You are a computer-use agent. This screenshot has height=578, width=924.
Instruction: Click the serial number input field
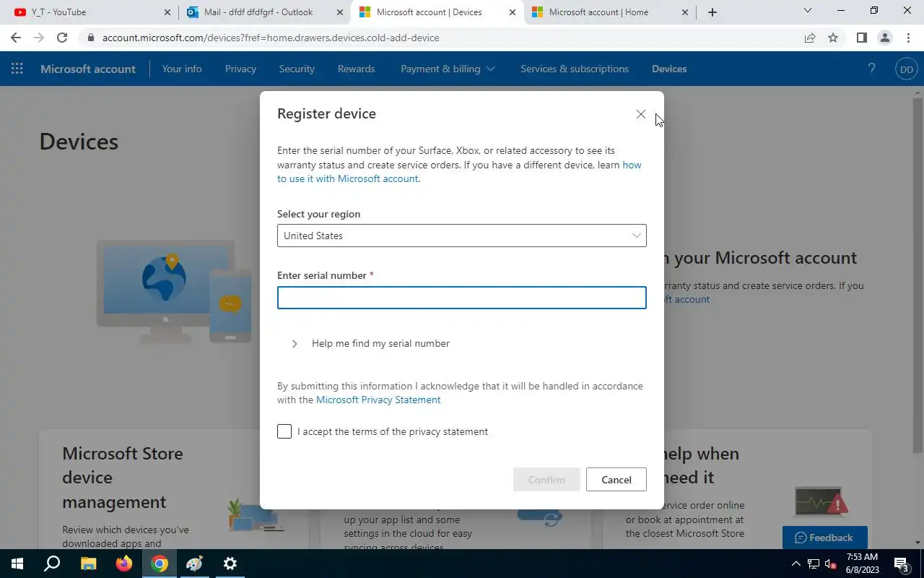(x=461, y=298)
